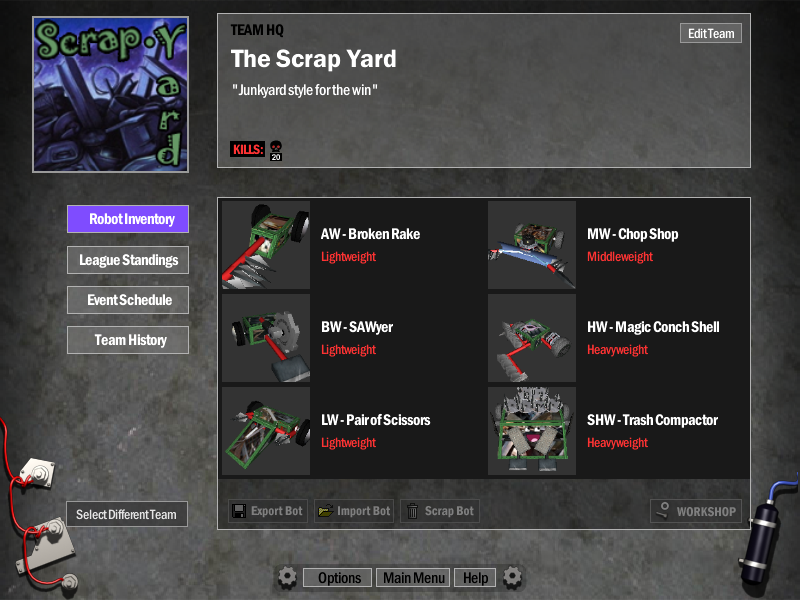View the Team History section
This screenshot has height=600, width=800.
pyautogui.click(x=128, y=340)
